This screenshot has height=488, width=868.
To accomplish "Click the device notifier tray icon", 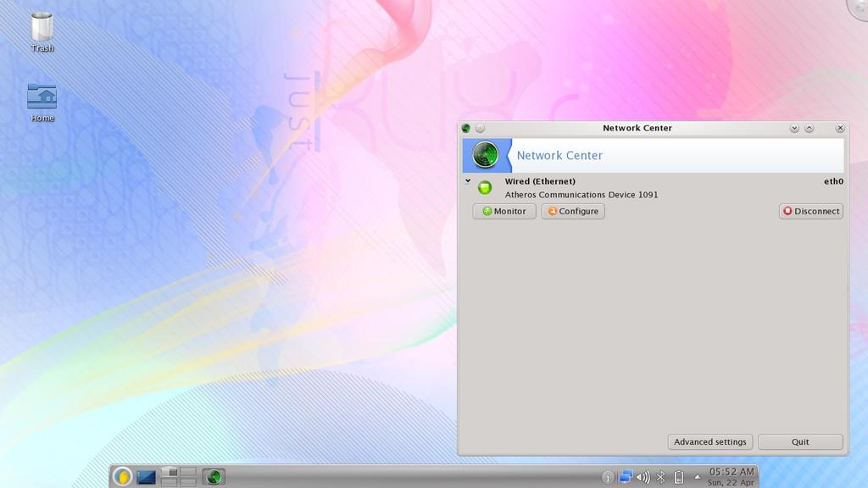I will (679, 477).
